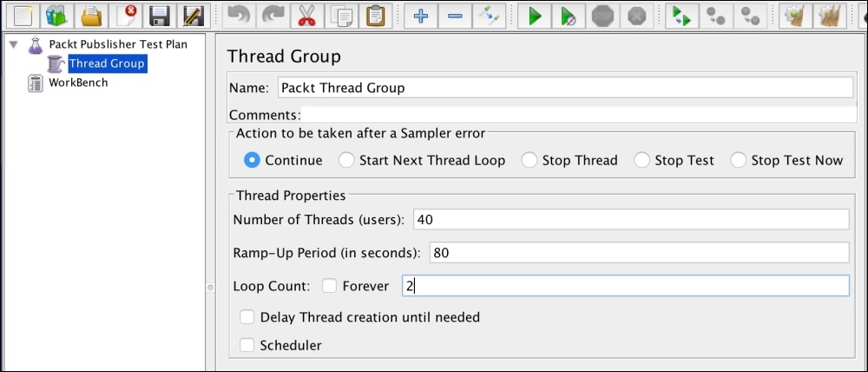Collapse all tree nodes with minus icon
The height and width of the screenshot is (372, 868).
click(455, 16)
